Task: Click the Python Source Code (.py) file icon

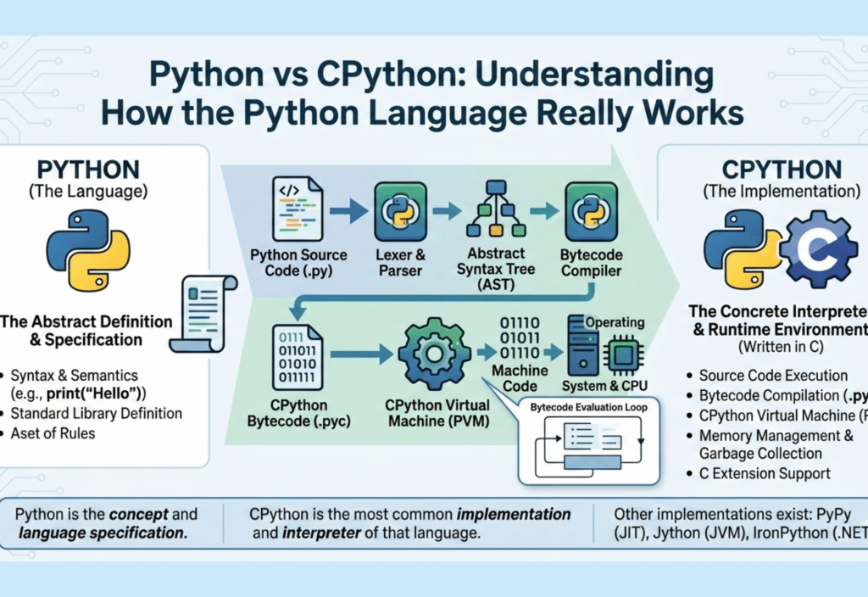Action: point(298,208)
